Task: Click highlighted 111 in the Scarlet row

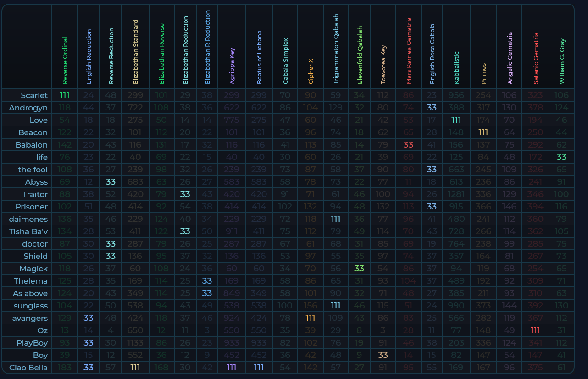Action: 65,95
